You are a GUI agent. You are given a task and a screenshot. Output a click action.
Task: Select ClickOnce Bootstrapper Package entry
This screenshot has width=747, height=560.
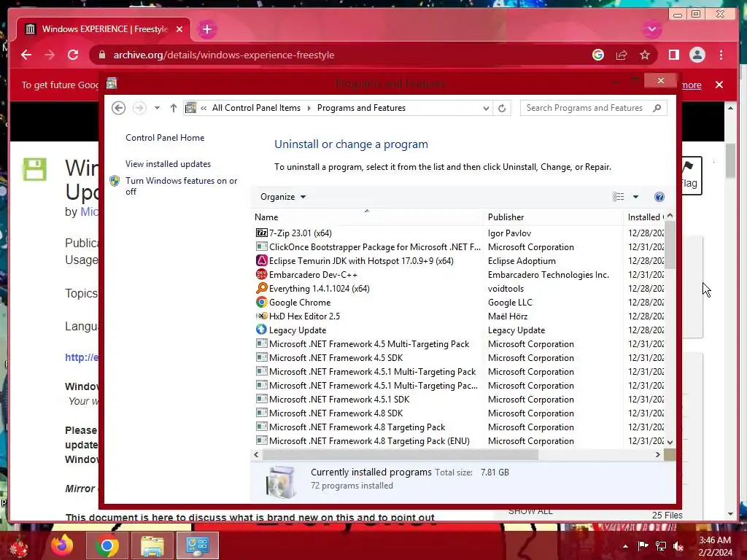click(x=368, y=246)
